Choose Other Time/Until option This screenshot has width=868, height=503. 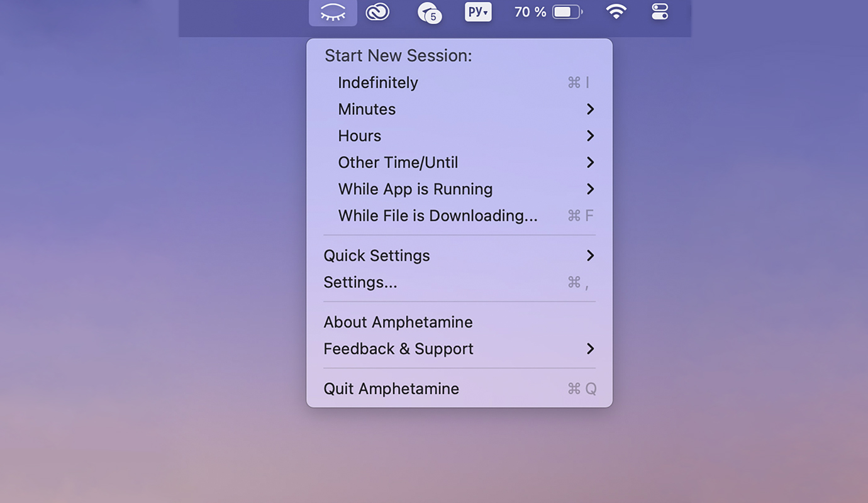tap(459, 162)
